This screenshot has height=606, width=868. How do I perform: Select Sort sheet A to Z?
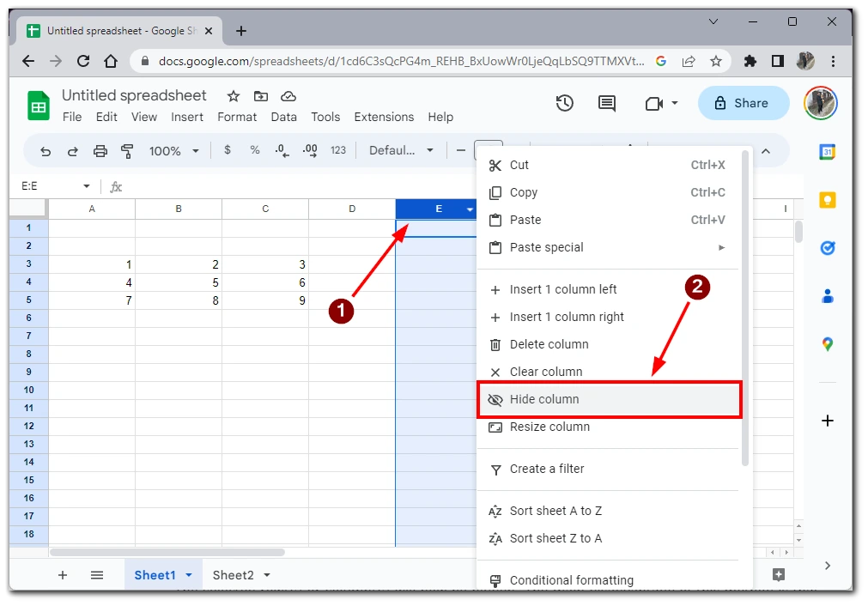click(x=608, y=511)
